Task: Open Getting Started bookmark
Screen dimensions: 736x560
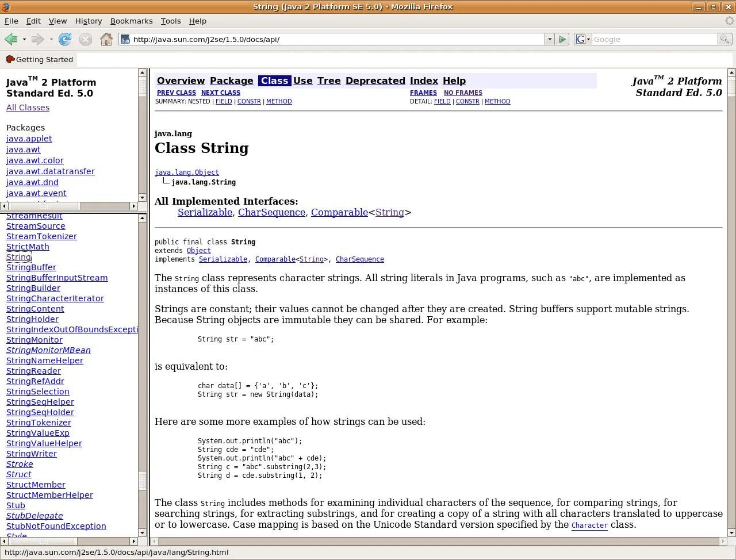Action: pyautogui.click(x=39, y=59)
